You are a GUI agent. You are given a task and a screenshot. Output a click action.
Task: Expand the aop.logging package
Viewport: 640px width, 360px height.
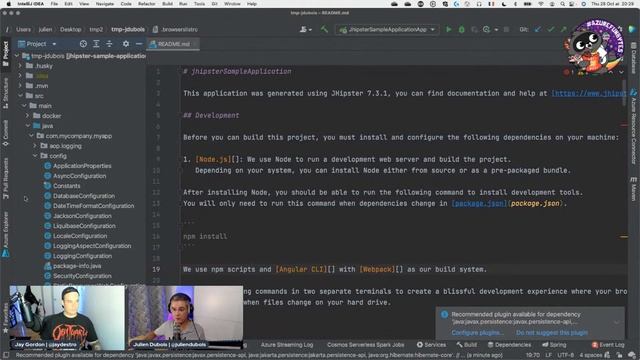tap(35, 146)
